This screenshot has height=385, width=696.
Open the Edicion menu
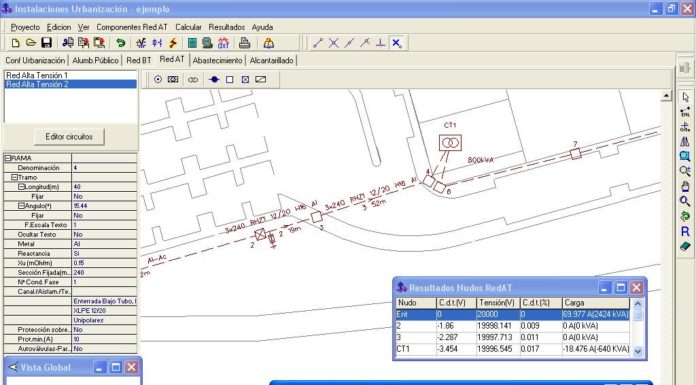[x=59, y=27]
